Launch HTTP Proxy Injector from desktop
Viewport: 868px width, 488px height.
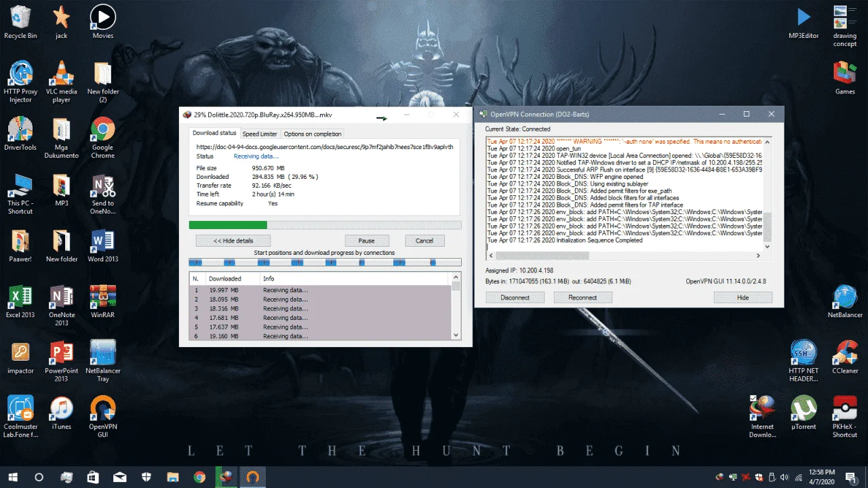coord(20,81)
